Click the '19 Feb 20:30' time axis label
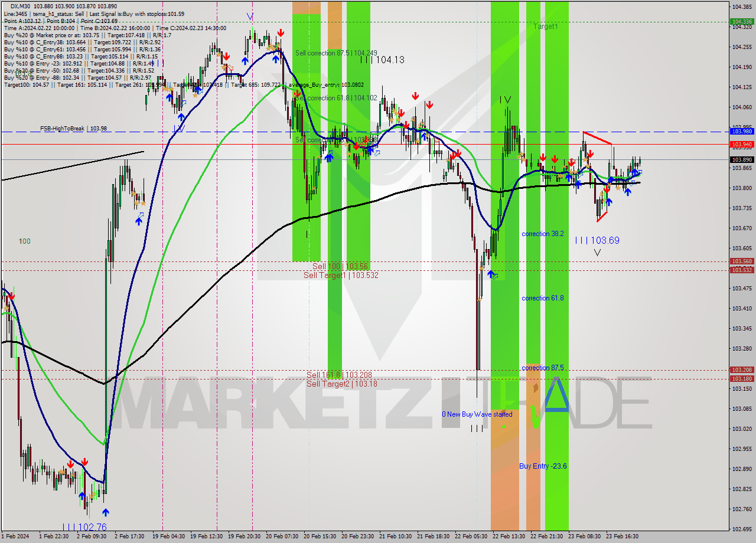Image resolution: width=756 pixels, height=543 pixels. 244,537
